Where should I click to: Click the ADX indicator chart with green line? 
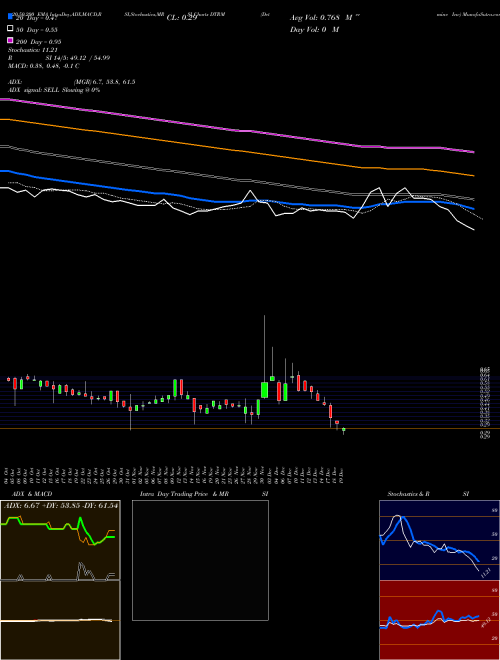60,540
